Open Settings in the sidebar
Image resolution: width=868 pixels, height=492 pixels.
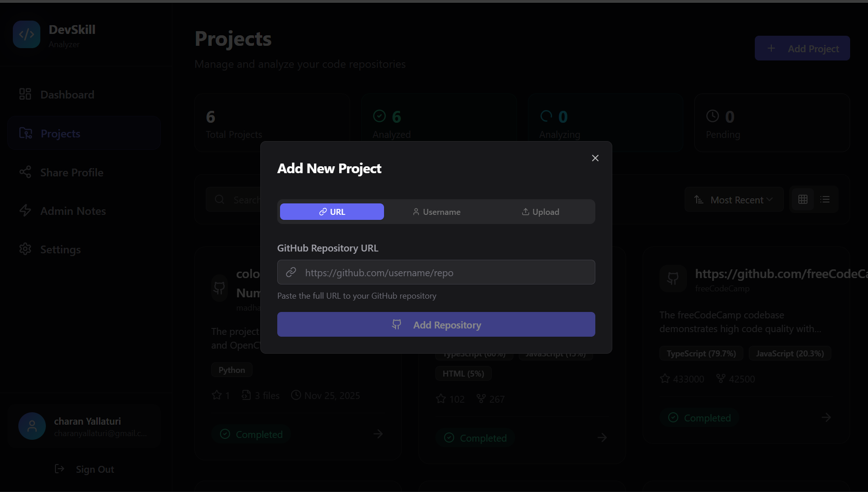click(84, 249)
